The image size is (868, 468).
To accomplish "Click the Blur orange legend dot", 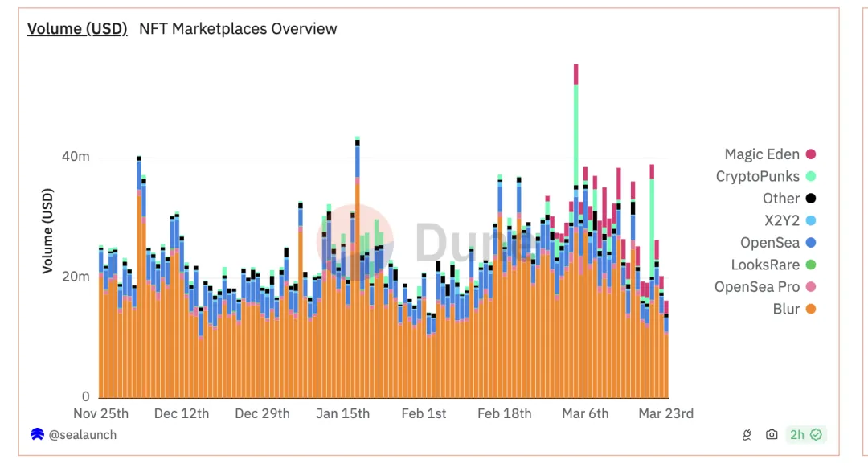I will tap(811, 309).
